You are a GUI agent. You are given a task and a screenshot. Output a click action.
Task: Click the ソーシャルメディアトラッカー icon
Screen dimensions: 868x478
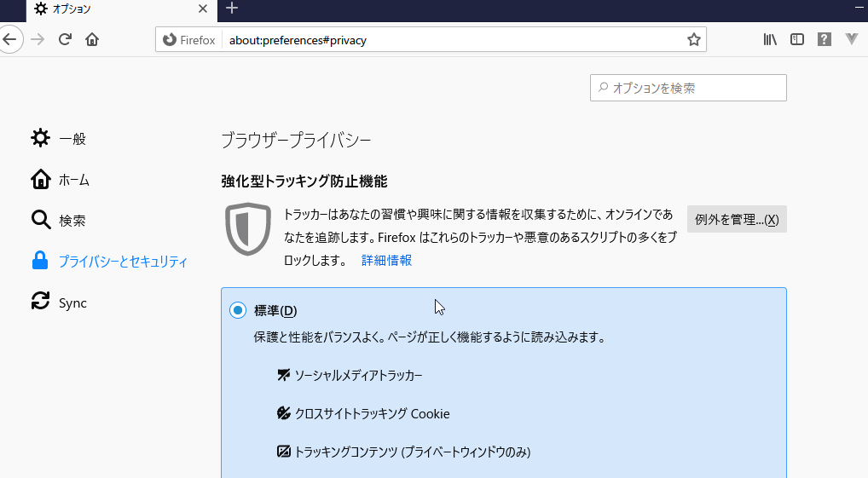pos(283,375)
